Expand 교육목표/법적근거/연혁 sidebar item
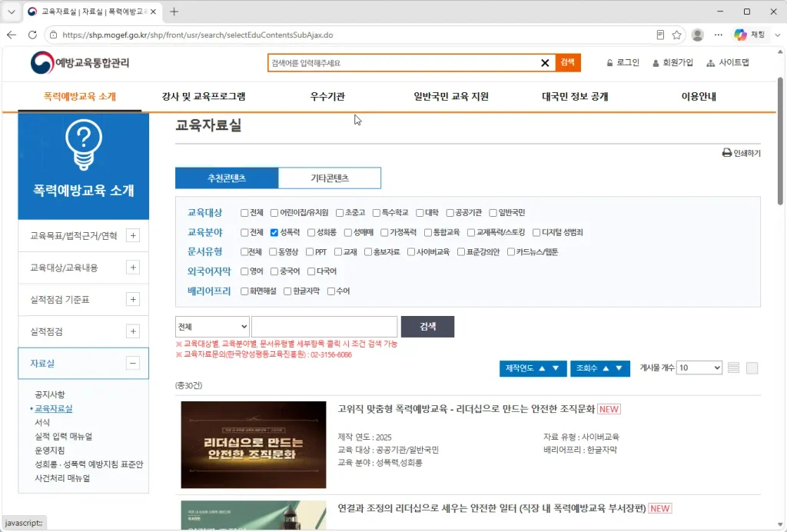Viewport: 787px width, 532px height. pos(132,235)
